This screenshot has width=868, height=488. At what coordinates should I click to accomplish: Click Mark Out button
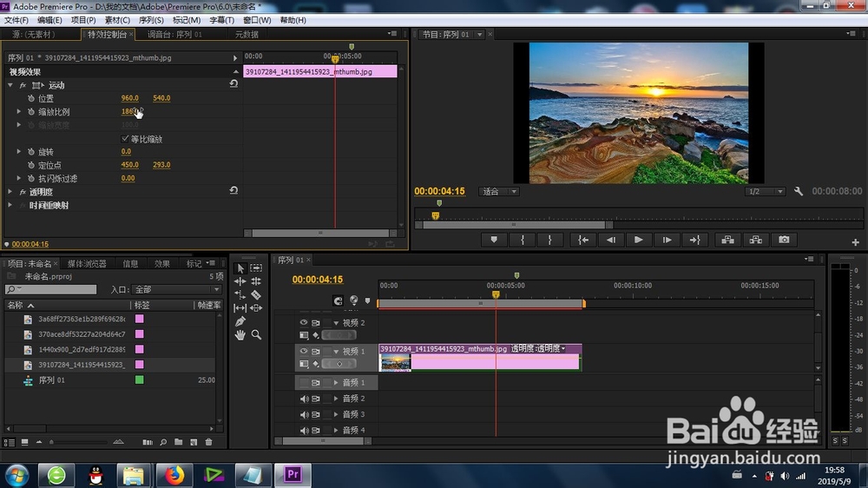pos(549,240)
